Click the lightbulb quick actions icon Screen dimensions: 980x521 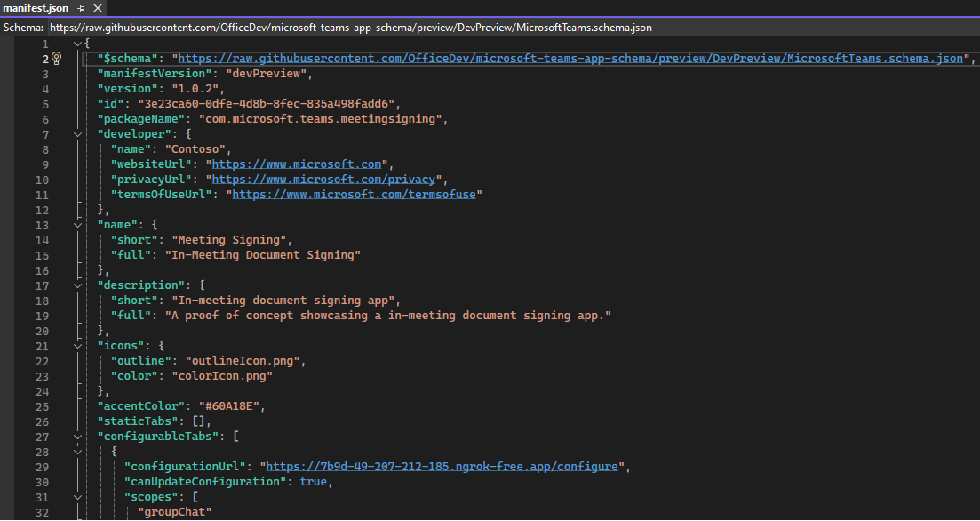57,59
